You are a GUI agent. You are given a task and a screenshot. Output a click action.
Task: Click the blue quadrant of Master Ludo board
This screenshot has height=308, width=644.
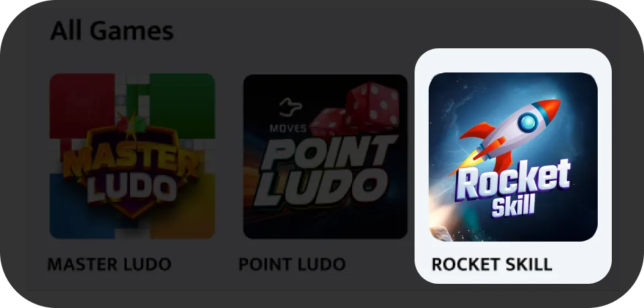[82, 206]
